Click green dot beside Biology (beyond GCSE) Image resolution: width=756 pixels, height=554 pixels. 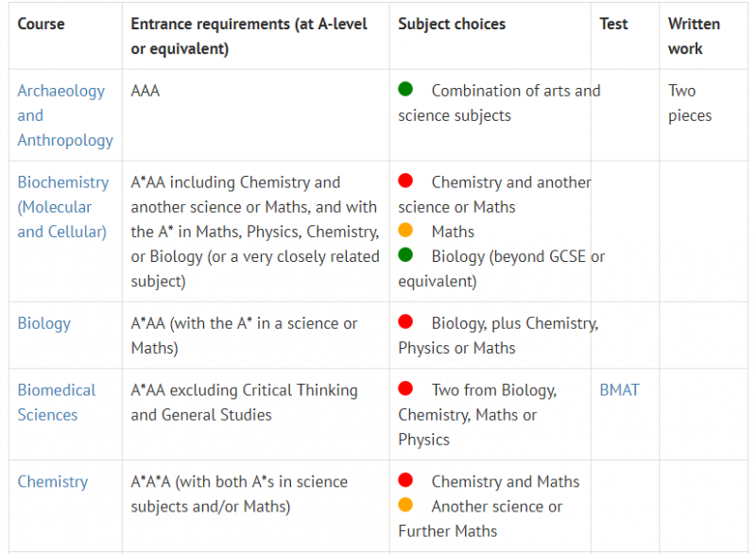click(x=405, y=254)
